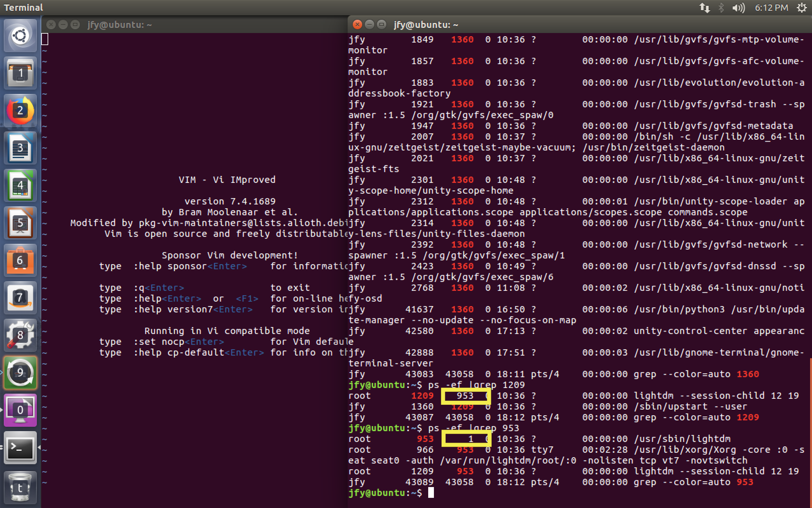
Task: Close the background Vim terminal window
Action: pos(51,24)
